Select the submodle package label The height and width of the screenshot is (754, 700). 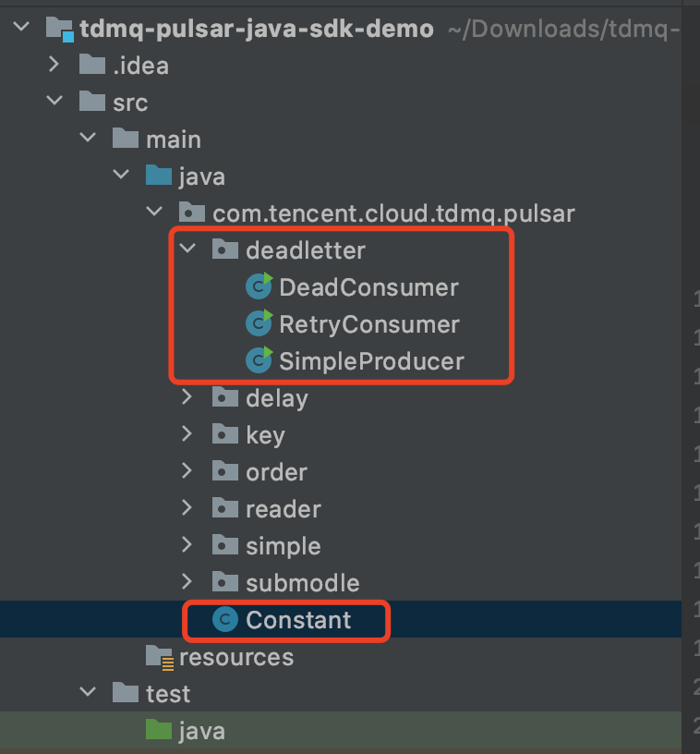pos(303,583)
